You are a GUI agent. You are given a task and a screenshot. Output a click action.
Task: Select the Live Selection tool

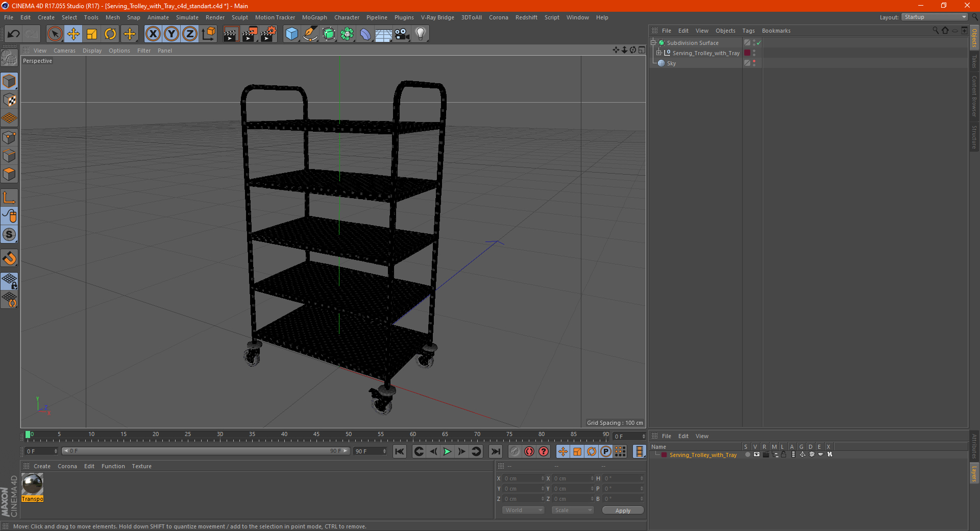(55, 34)
